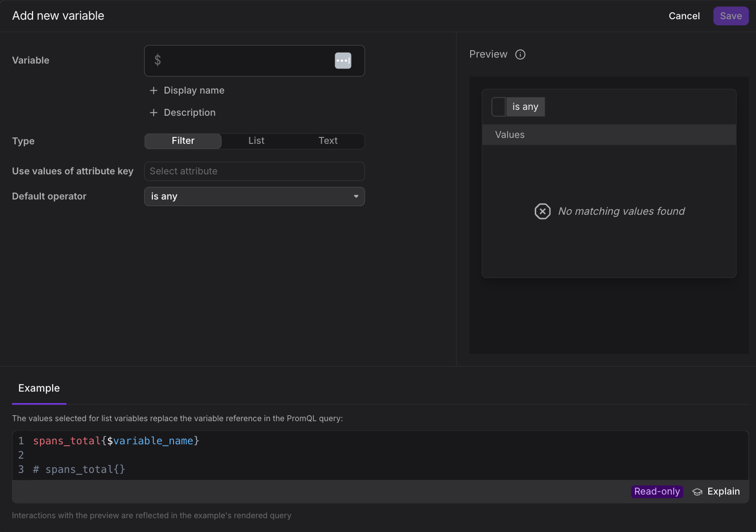Switch variable type to Text

coord(328,141)
